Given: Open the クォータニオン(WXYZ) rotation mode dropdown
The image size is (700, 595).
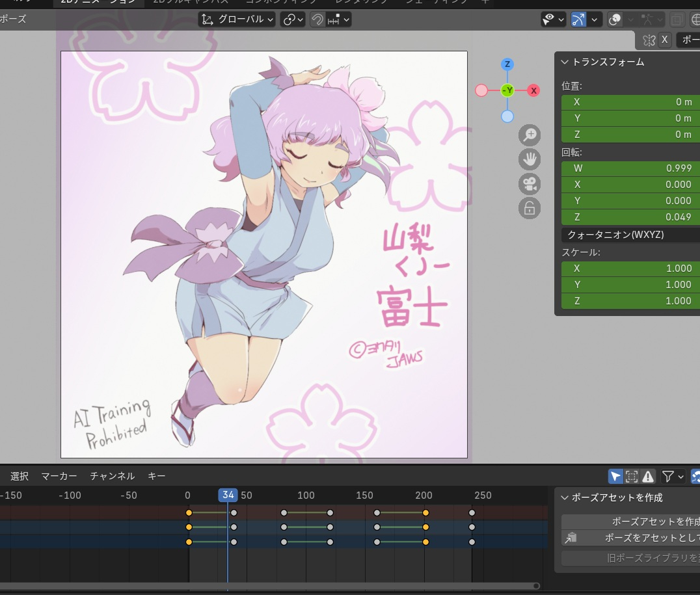Looking at the screenshot, I should pyautogui.click(x=630, y=235).
